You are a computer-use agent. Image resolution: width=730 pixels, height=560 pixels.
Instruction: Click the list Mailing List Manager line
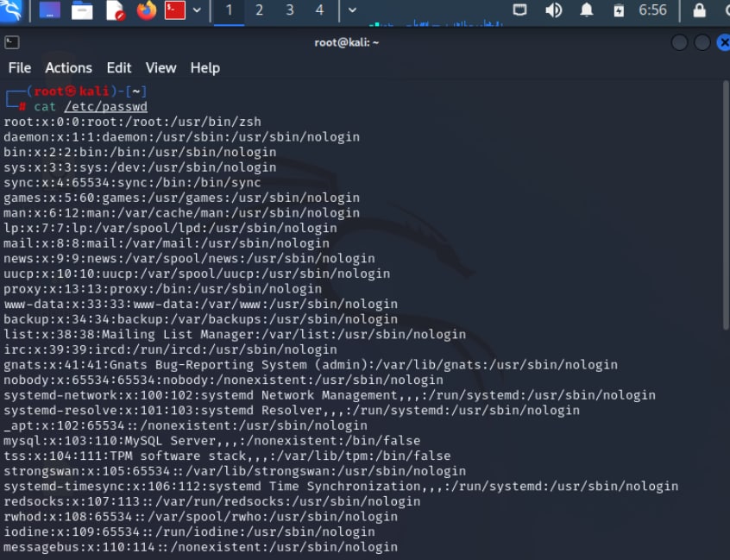235,334
